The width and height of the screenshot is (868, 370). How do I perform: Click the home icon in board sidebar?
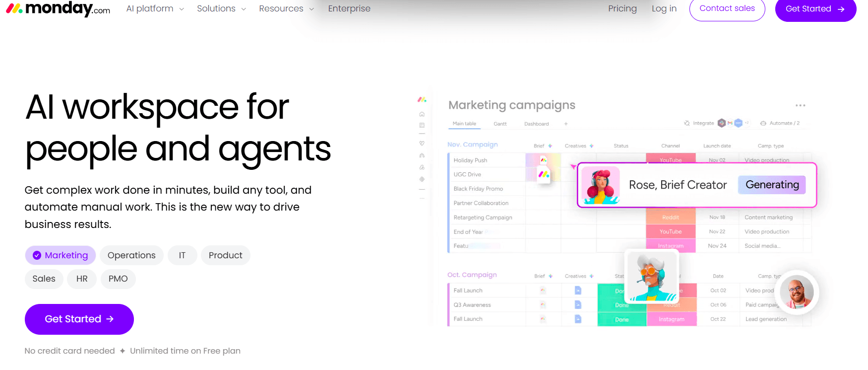(422, 114)
